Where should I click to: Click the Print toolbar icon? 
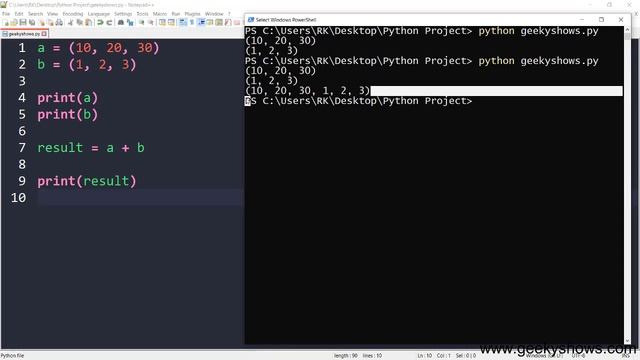coord(59,22)
